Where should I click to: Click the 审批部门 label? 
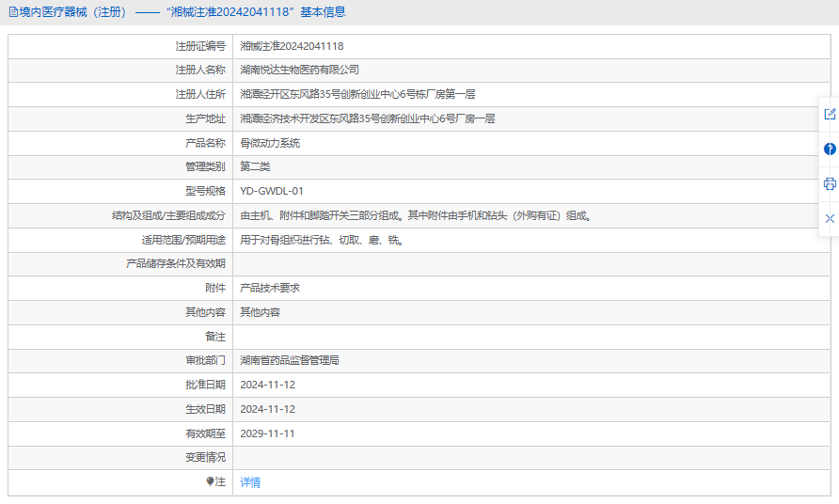205,361
